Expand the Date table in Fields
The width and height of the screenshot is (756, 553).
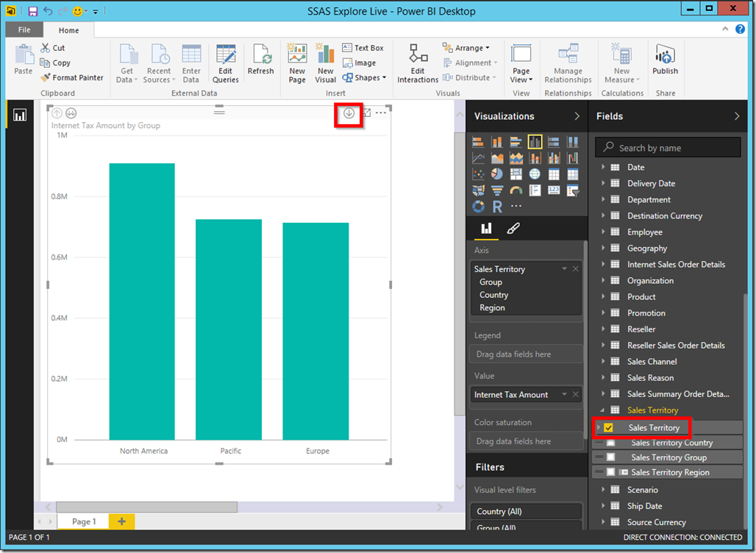603,167
